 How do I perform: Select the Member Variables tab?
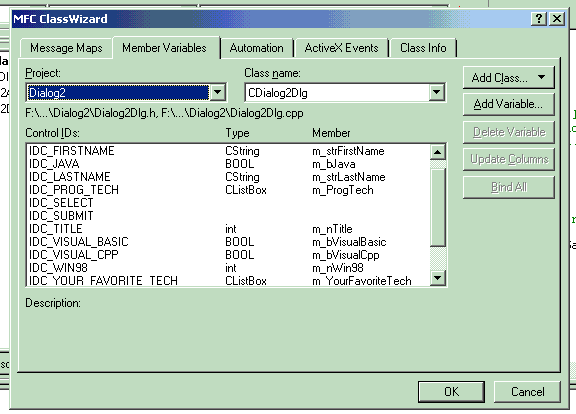pos(164,48)
